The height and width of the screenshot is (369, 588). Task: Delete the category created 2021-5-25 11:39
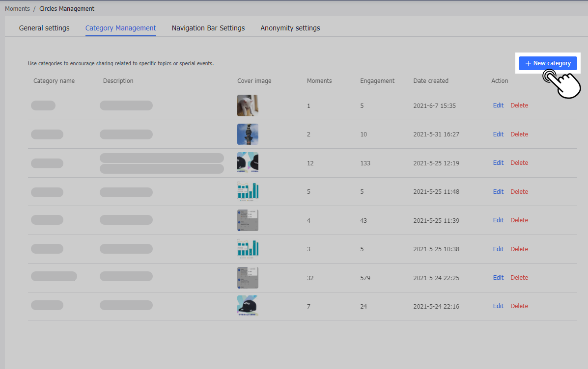(x=519, y=220)
